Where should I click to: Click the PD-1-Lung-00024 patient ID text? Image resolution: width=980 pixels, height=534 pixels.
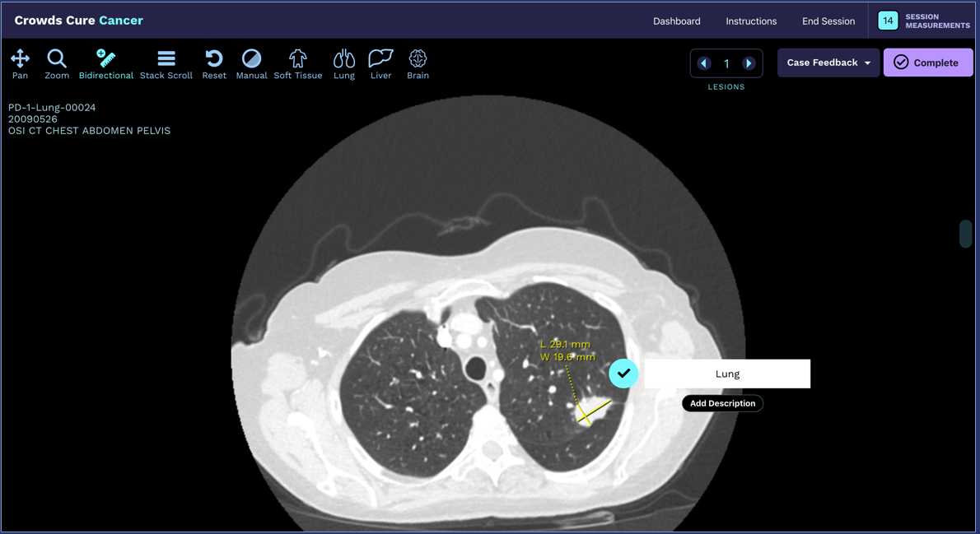pyautogui.click(x=52, y=108)
